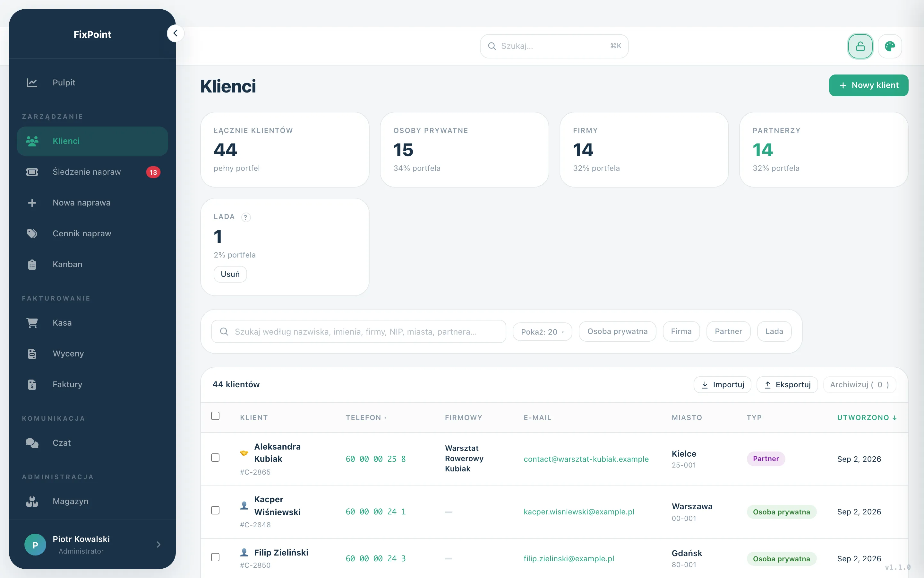Focus the top Szukaj search field
Image resolution: width=924 pixels, height=578 pixels.
click(x=554, y=46)
